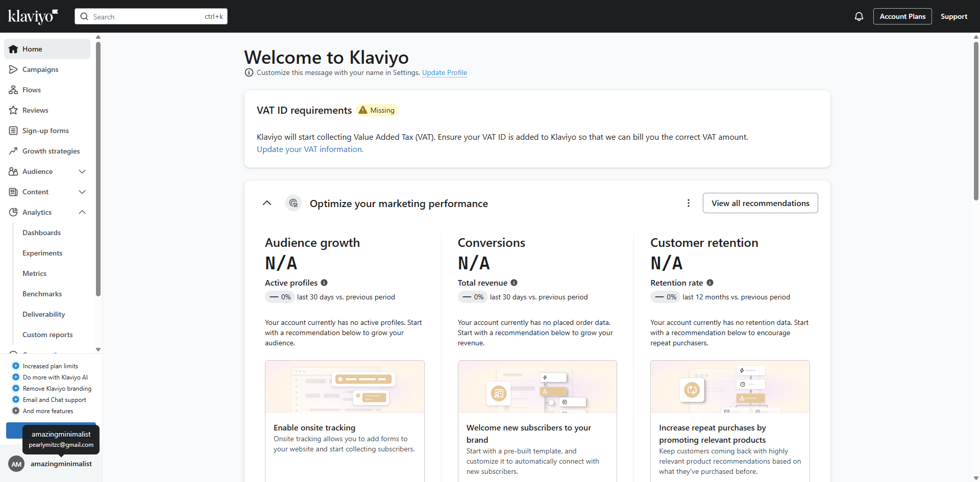Click the Sign-up forms icon
This screenshot has height=482, width=980.
click(13, 131)
